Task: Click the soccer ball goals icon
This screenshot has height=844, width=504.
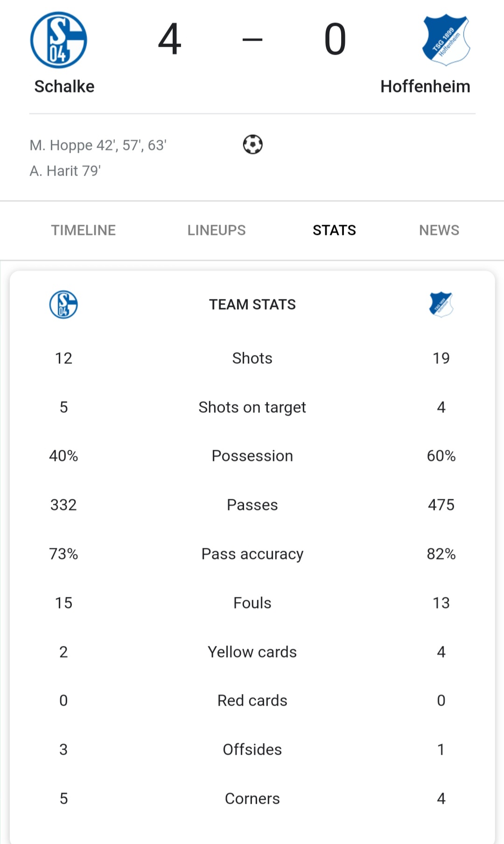Action: (x=252, y=144)
